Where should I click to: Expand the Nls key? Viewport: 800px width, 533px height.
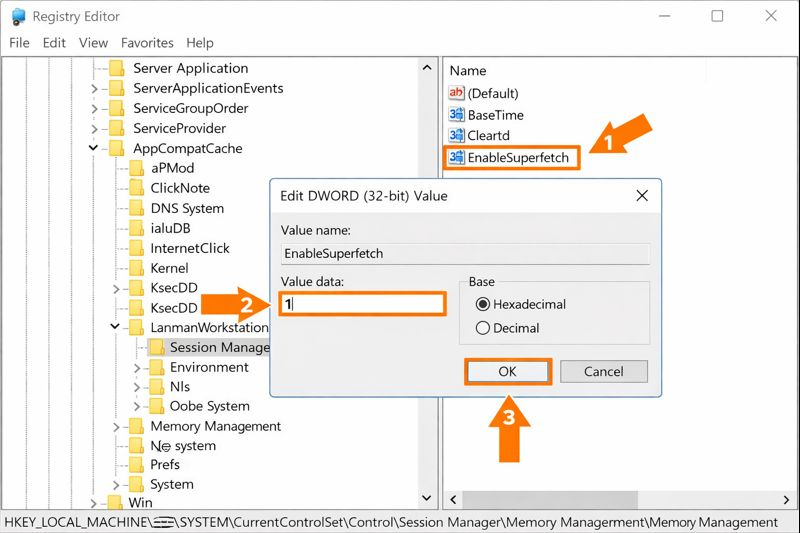[137, 387]
